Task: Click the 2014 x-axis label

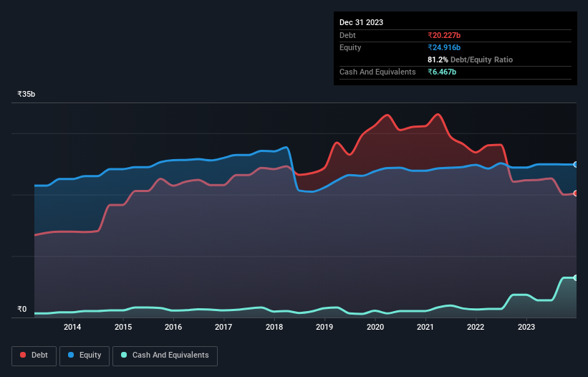Action: (72, 327)
